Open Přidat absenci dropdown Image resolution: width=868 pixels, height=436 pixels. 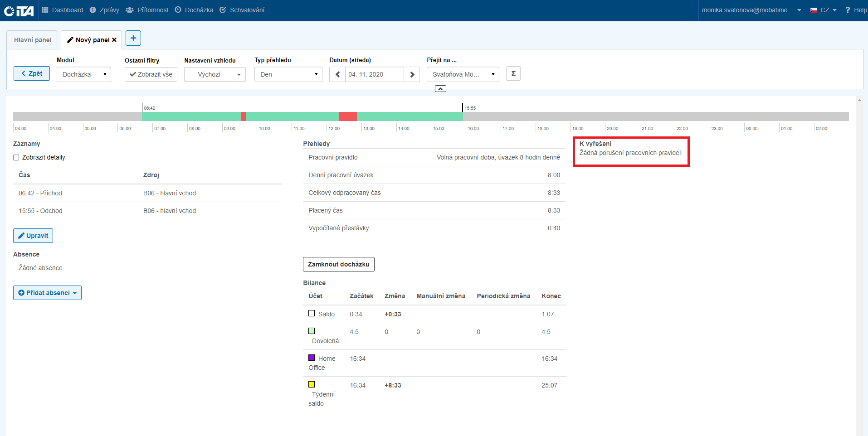tap(47, 293)
